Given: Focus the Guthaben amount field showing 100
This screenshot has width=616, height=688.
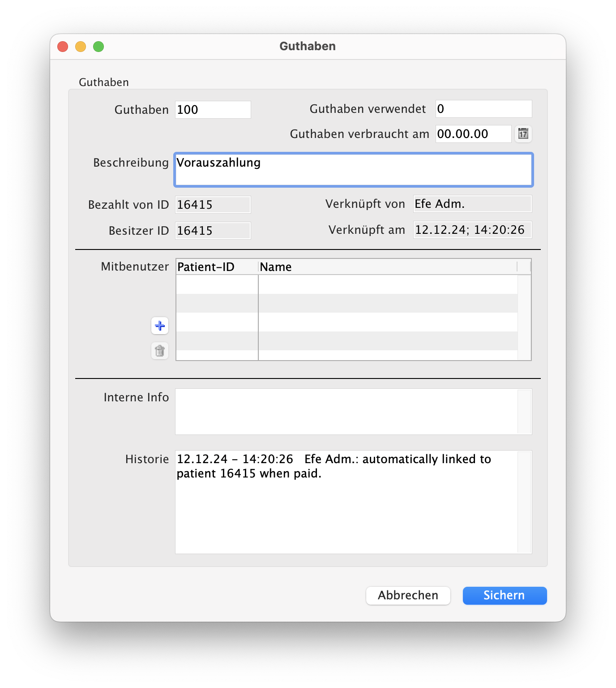Looking at the screenshot, I should [x=213, y=110].
